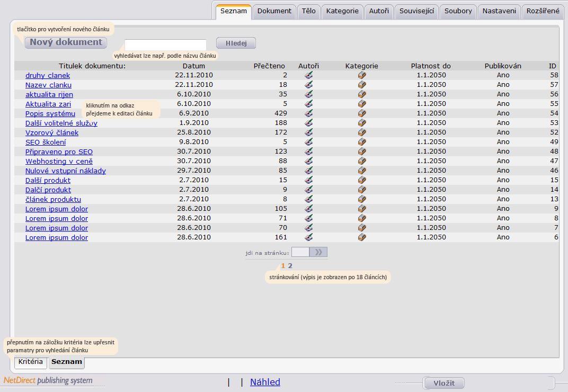Click authors icon for Webhosting v ceně
Screen dimensions: 568x392
308,161
